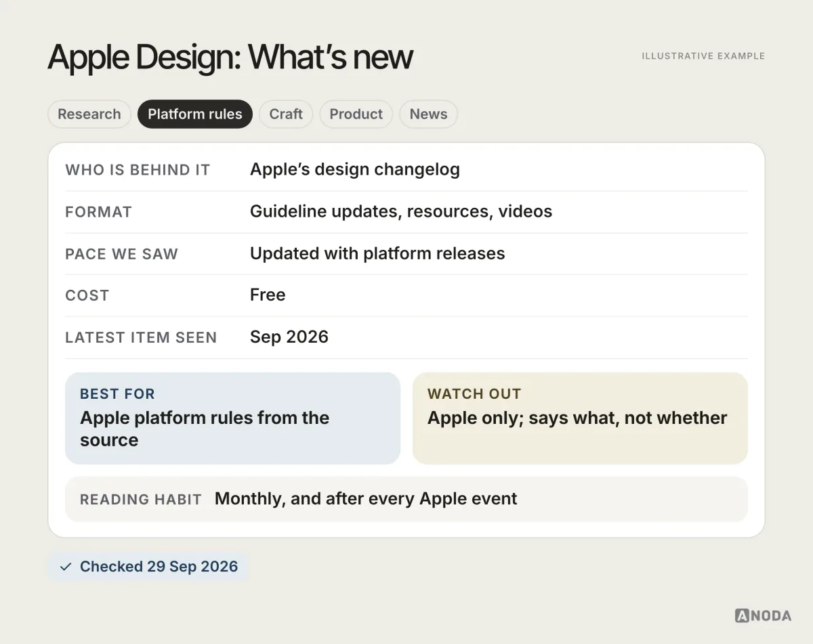Go to the Product tab
The width and height of the screenshot is (813, 644).
coord(356,114)
